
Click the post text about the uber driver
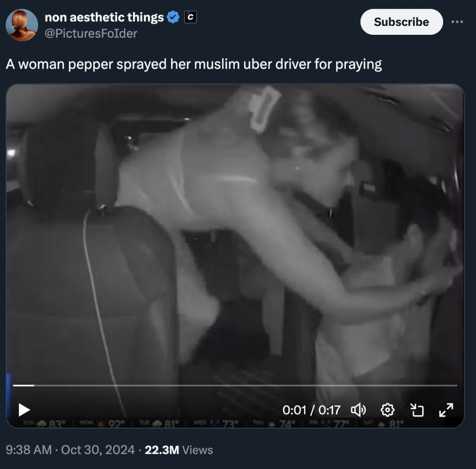click(194, 64)
